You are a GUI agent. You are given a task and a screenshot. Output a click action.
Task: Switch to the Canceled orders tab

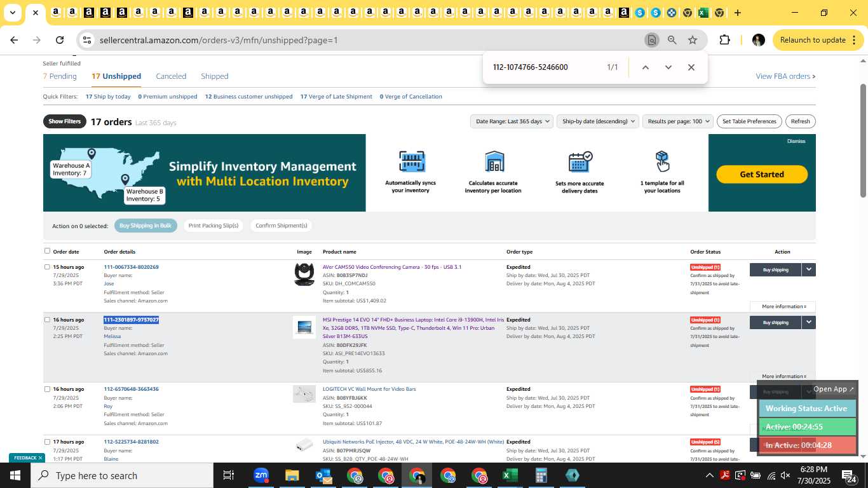pos(171,76)
